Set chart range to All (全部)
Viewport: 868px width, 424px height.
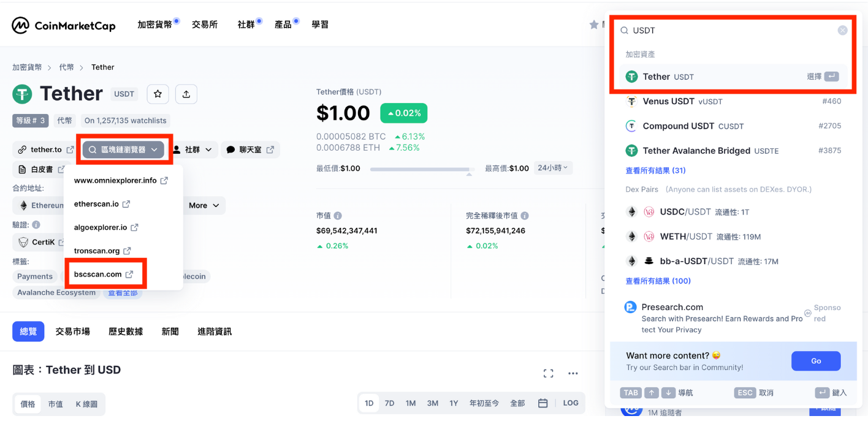pyautogui.click(x=517, y=403)
